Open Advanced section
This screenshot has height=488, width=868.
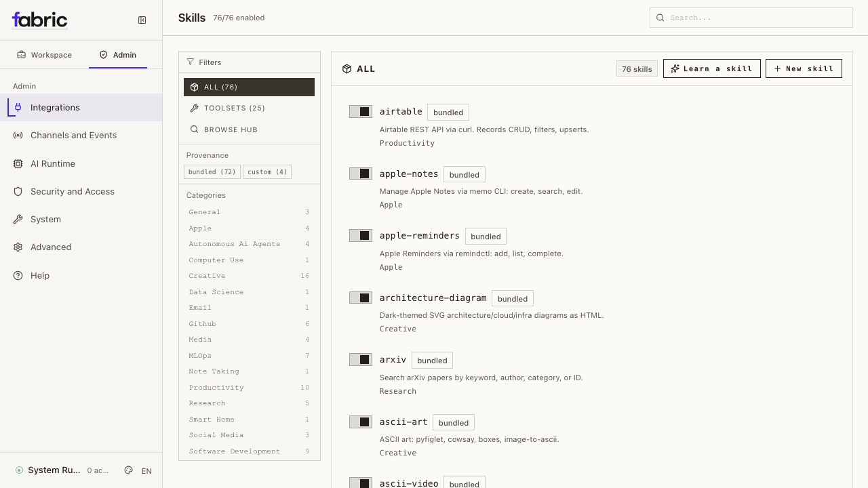pyautogui.click(x=81, y=247)
